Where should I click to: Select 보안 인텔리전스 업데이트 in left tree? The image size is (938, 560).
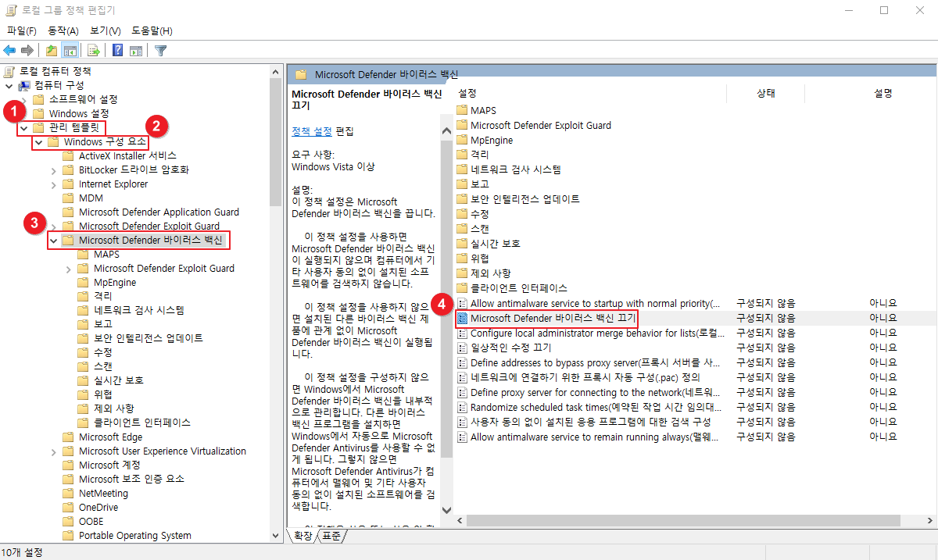(x=149, y=338)
